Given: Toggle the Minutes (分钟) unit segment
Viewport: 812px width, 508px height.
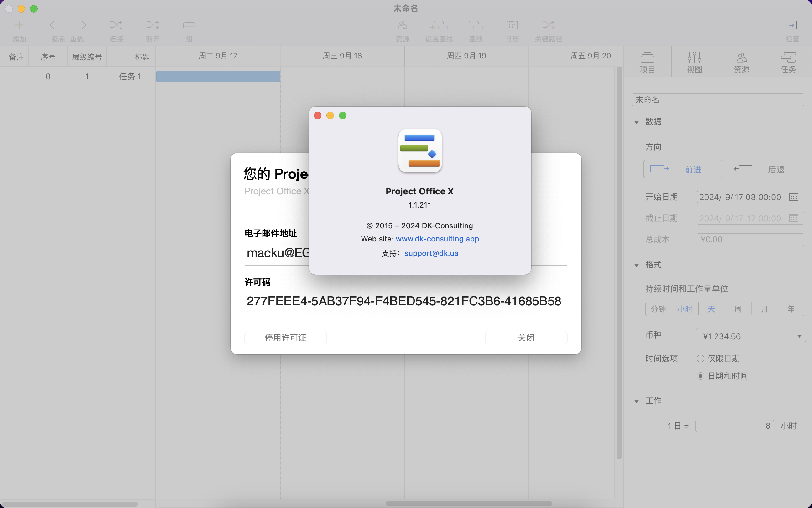Looking at the screenshot, I should point(658,309).
